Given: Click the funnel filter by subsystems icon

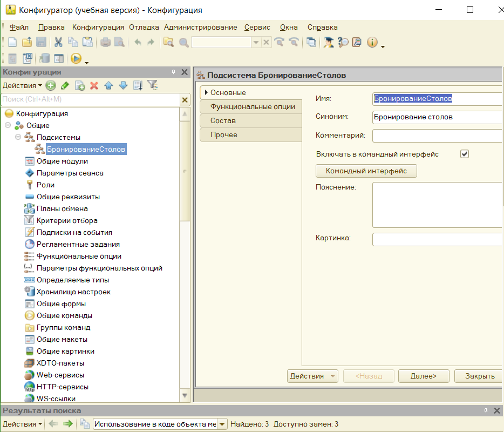Looking at the screenshot, I should (x=153, y=85).
